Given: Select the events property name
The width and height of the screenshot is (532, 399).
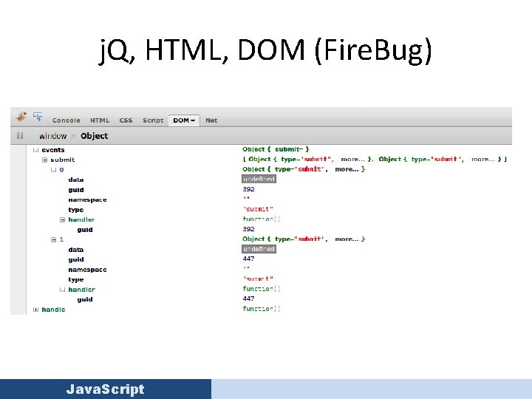Looking at the screenshot, I should 53,150.
